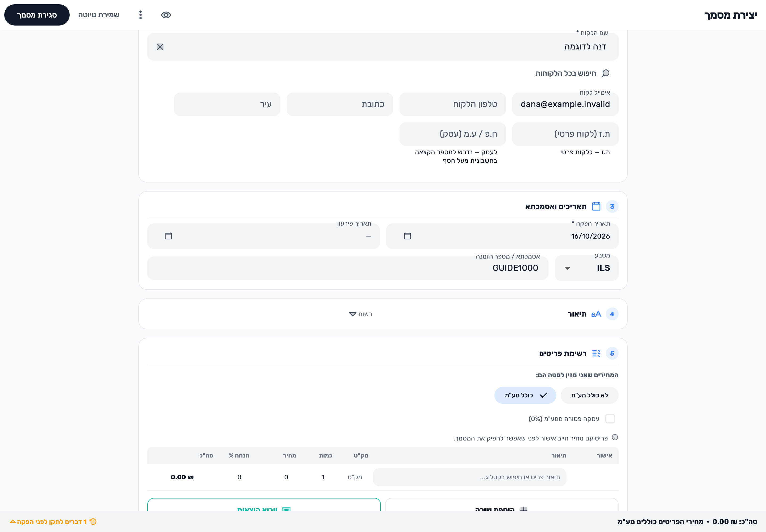Select כולל מע"מ pricing option
The image size is (766, 532).
pyautogui.click(x=525, y=395)
